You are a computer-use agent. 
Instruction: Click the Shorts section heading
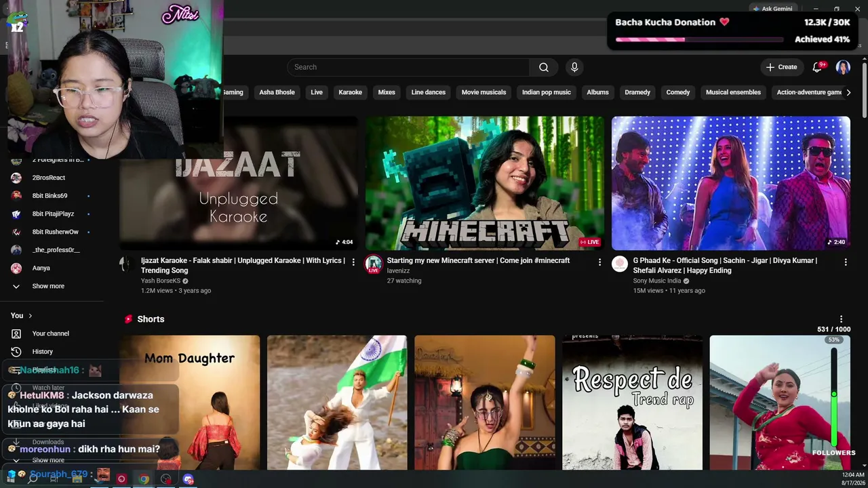(151, 319)
